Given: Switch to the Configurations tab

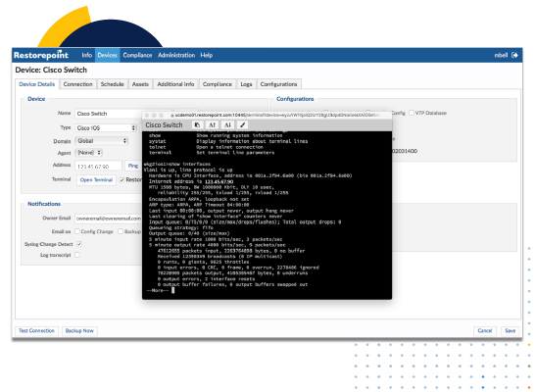Looking at the screenshot, I should [278, 84].
